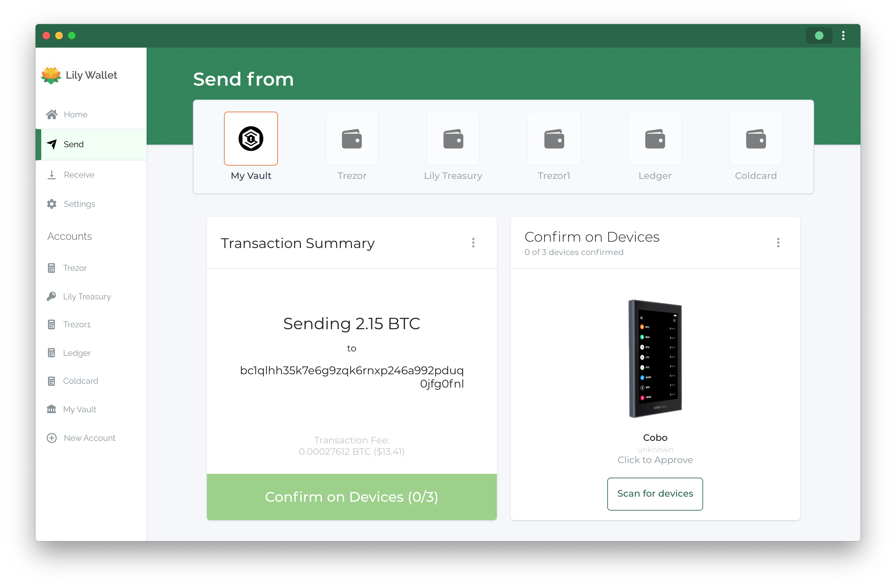
Task: Click Scan for devices button
Action: (x=655, y=493)
